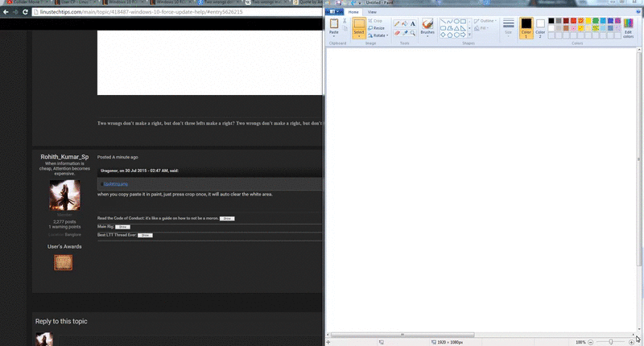Show the Best LTT Thread Ever spoiler
The height and width of the screenshot is (346, 644).
[145, 235]
